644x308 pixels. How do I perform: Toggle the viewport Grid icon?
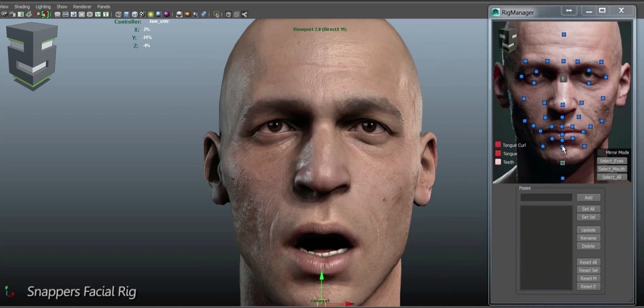58,14
